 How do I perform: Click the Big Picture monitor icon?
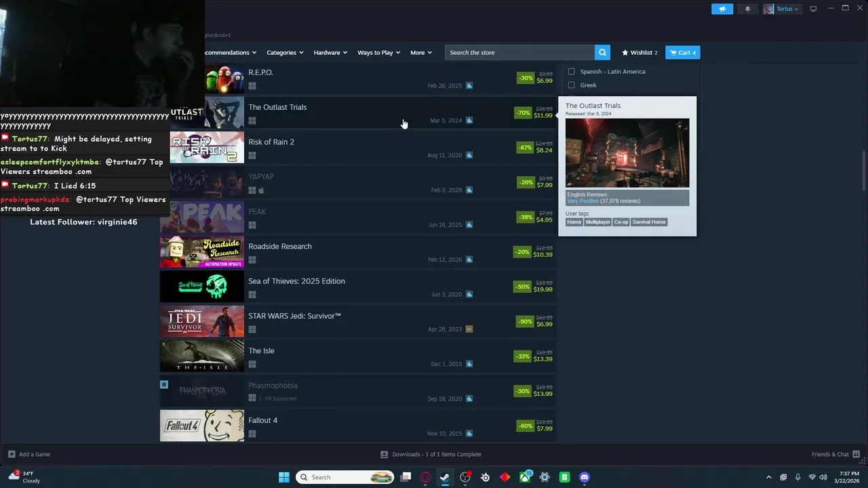click(x=813, y=9)
